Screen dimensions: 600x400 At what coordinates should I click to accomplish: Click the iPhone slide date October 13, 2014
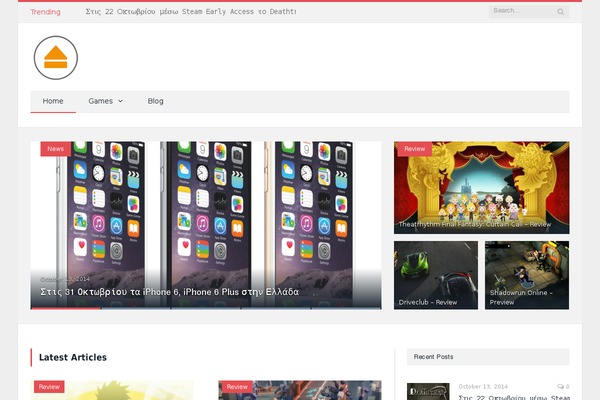[x=65, y=279]
